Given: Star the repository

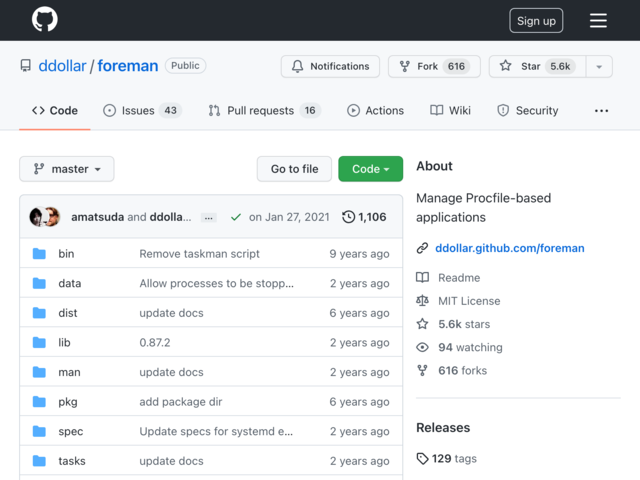Looking at the screenshot, I should click(x=538, y=67).
